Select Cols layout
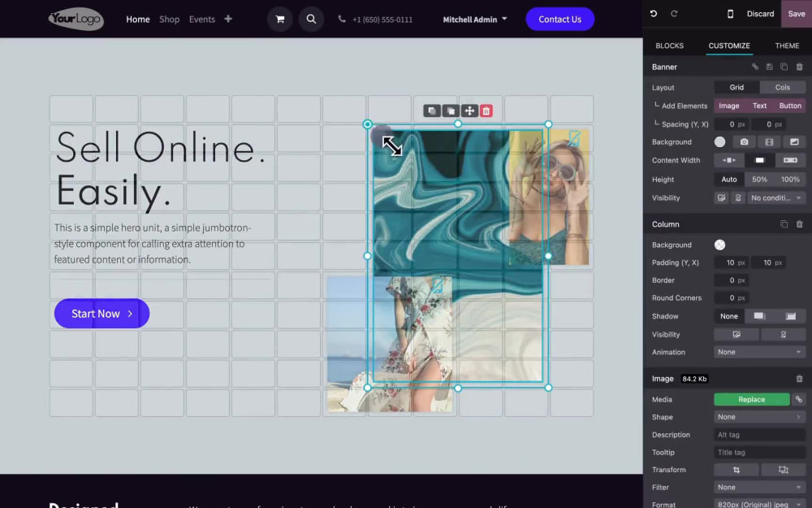The image size is (812, 508). click(x=783, y=88)
